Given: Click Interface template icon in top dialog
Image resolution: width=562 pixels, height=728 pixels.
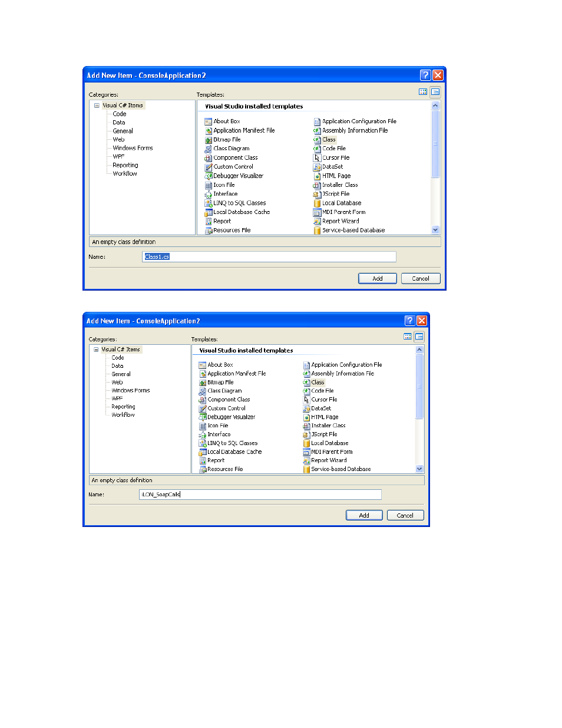Looking at the screenshot, I should click(x=208, y=194).
